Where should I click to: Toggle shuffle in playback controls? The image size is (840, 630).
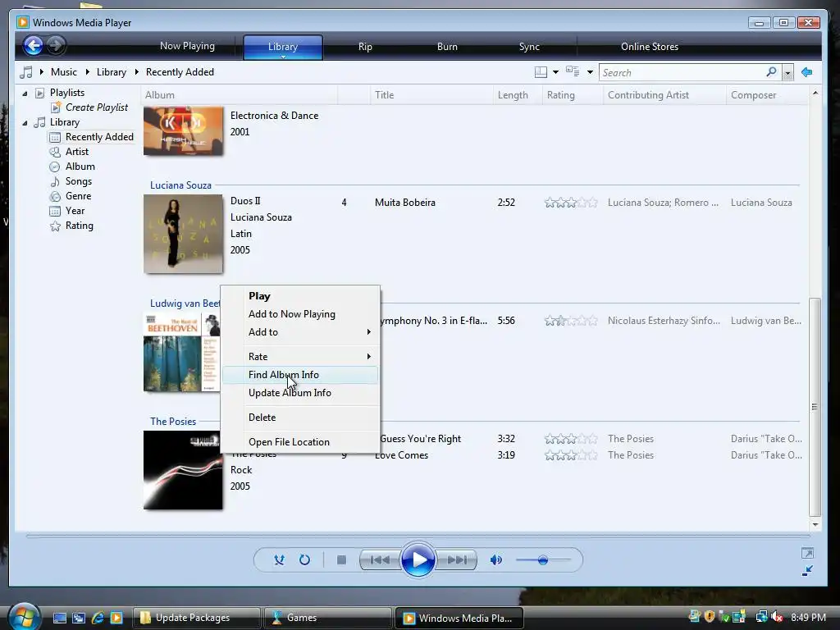pyautogui.click(x=279, y=559)
